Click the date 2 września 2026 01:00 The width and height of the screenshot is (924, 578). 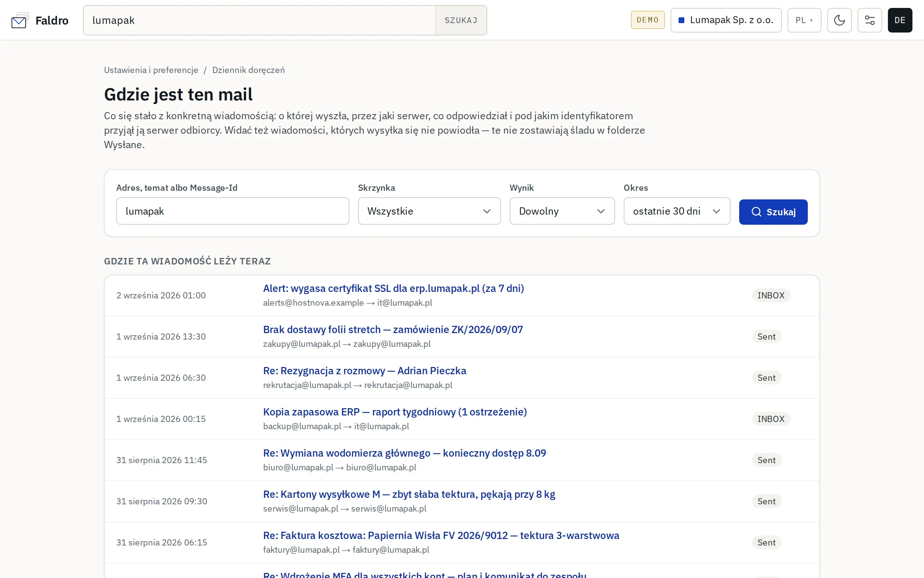(x=161, y=296)
